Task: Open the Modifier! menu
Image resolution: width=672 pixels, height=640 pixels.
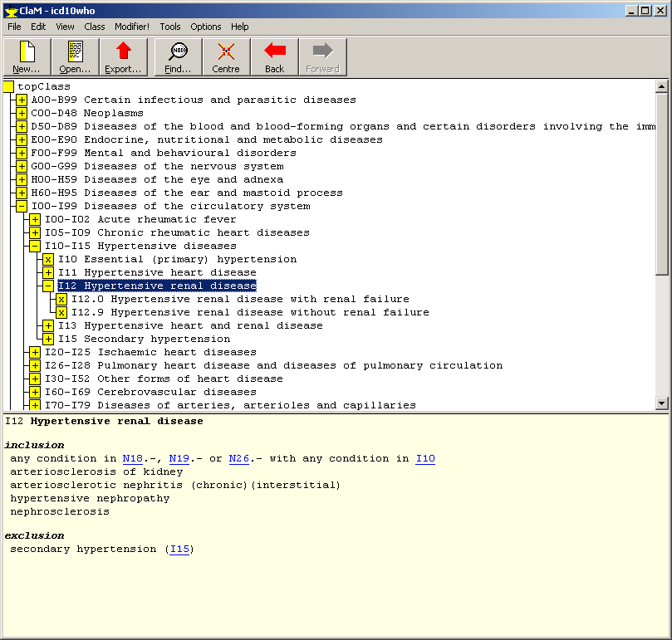Action: pyautogui.click(x=132, y=27)
